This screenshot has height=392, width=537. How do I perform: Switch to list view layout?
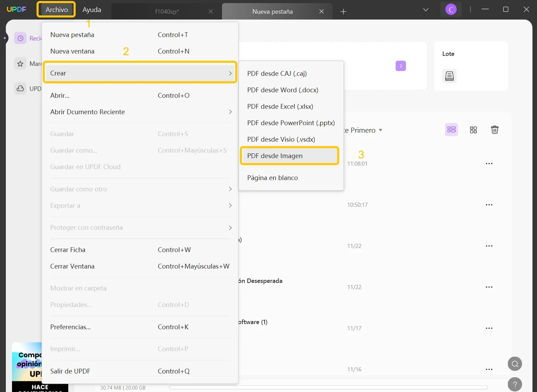451,130
